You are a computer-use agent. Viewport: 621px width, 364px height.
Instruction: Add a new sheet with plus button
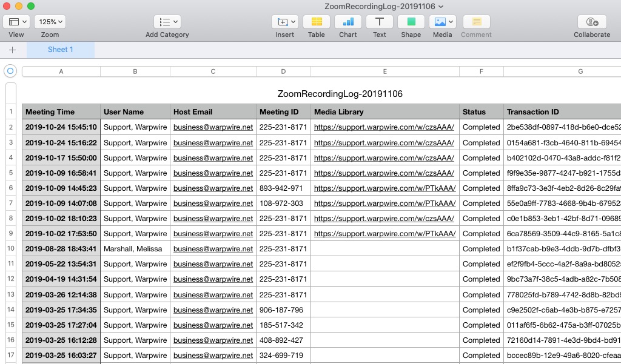pos(12,50)
